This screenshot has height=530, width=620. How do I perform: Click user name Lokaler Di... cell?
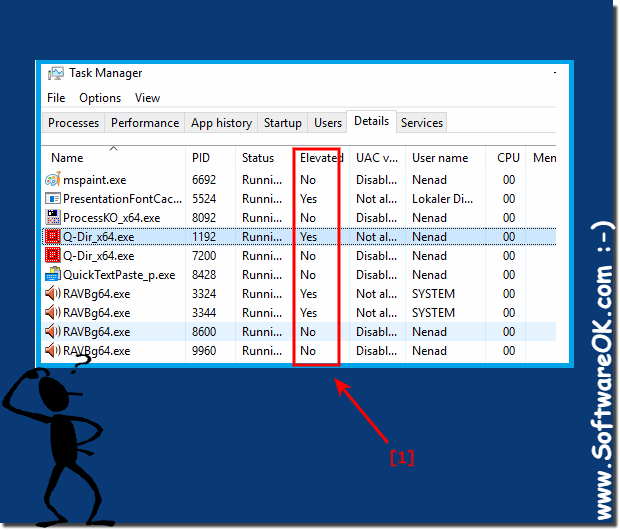coord(442,199)
